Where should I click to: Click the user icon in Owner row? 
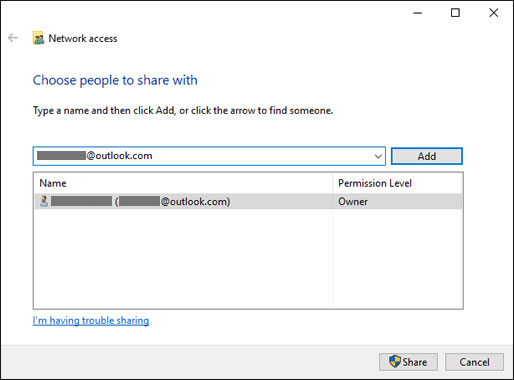click(44, 201)
